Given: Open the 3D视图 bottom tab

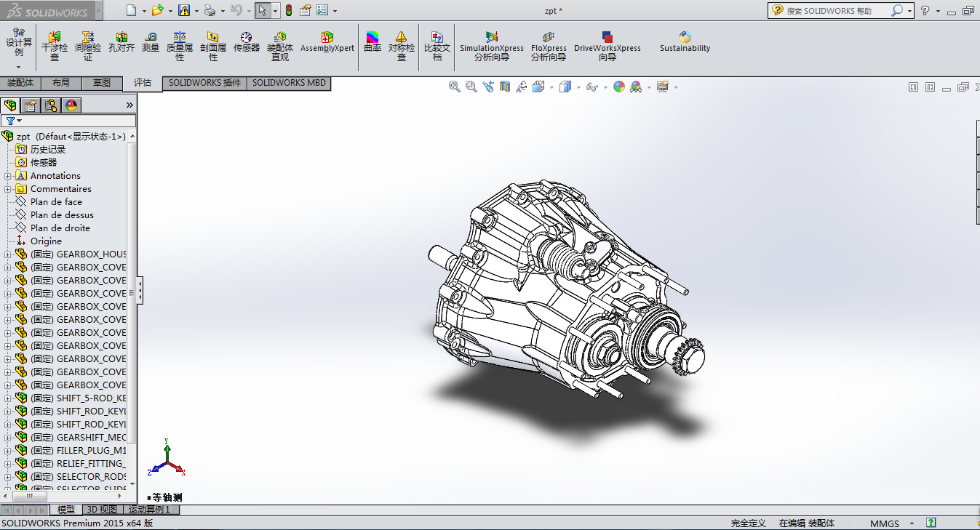Looking at the screenshot, I should [101, 510].
